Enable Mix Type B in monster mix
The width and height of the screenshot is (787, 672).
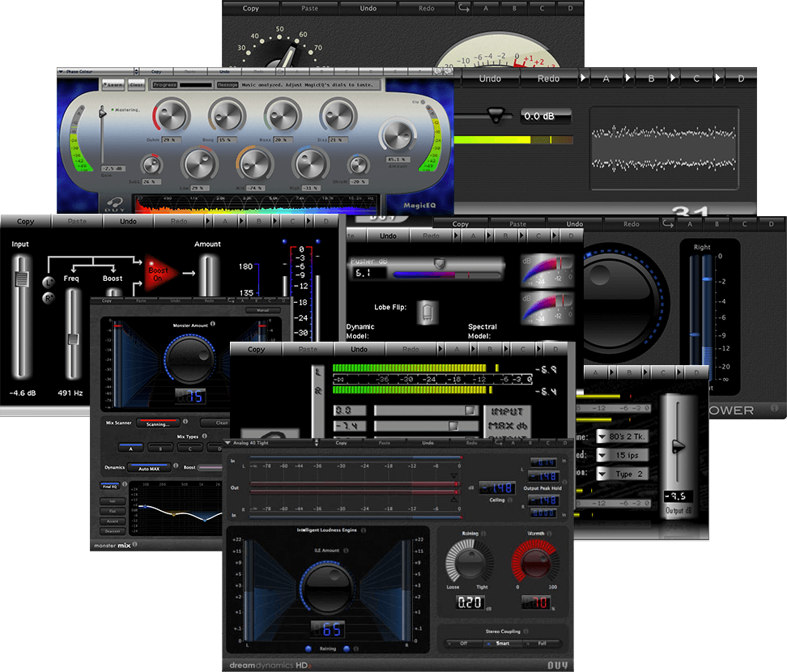tap(160, 448)
